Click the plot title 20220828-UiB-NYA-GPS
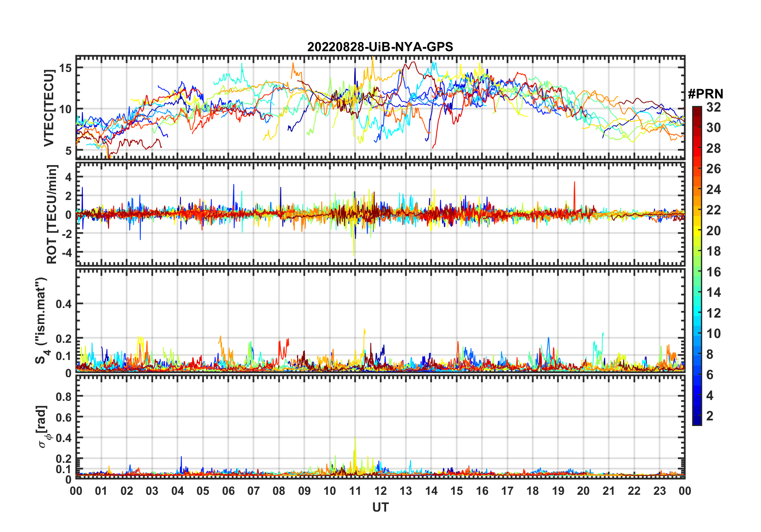This screenshot has height=532, width=761. point(380,47)
